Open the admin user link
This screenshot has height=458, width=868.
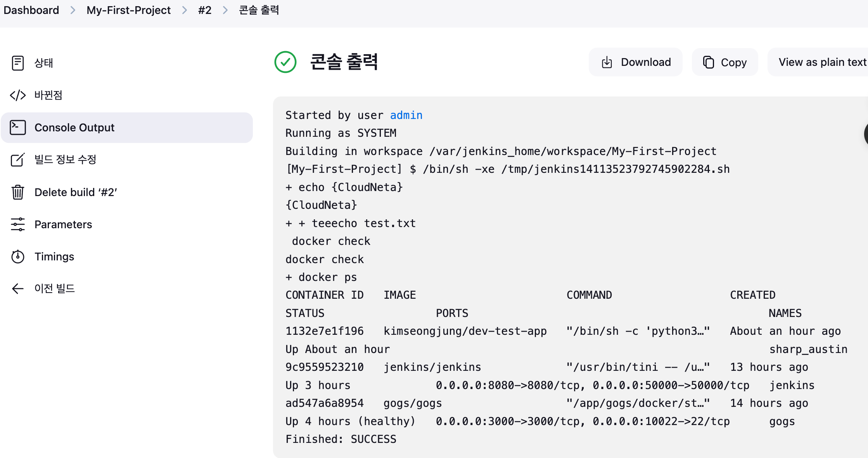pyautogui.click(x=406, y=115)
